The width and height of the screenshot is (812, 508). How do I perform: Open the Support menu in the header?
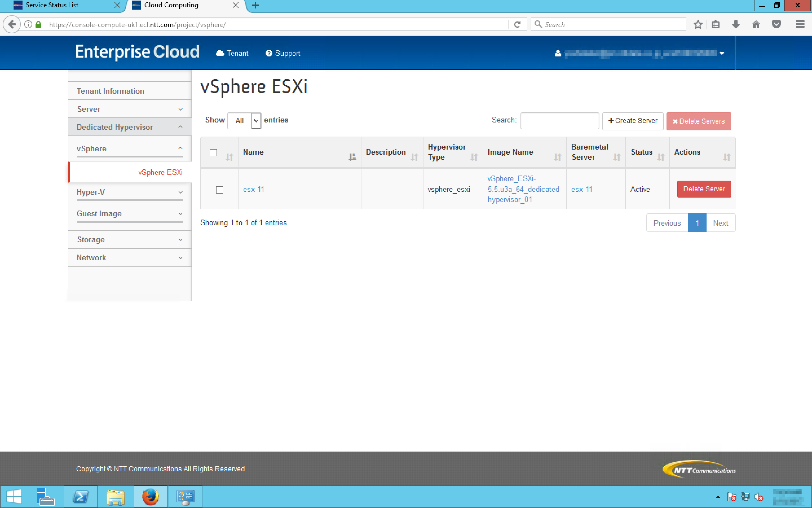tap(283, 53)
